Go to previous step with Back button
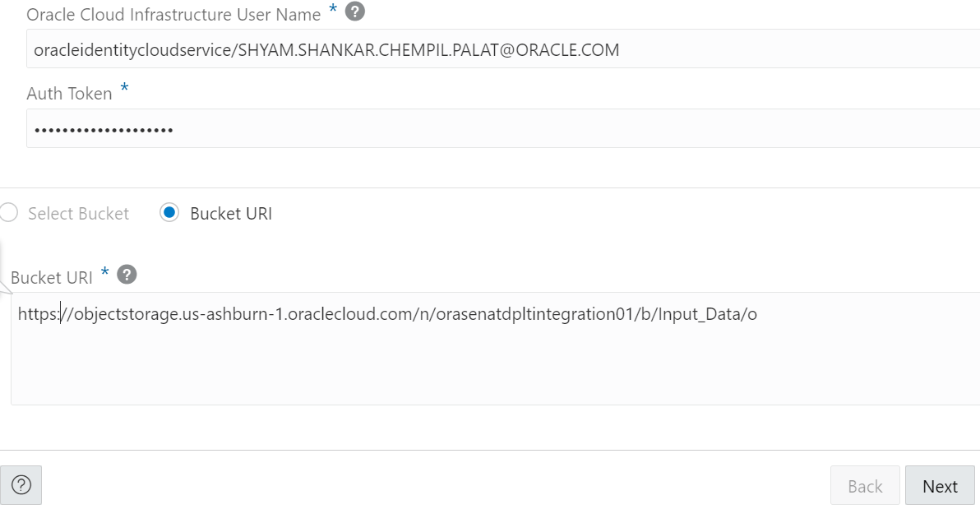Image resolution: width=980 pixels, height=509 pixels. 865,486
